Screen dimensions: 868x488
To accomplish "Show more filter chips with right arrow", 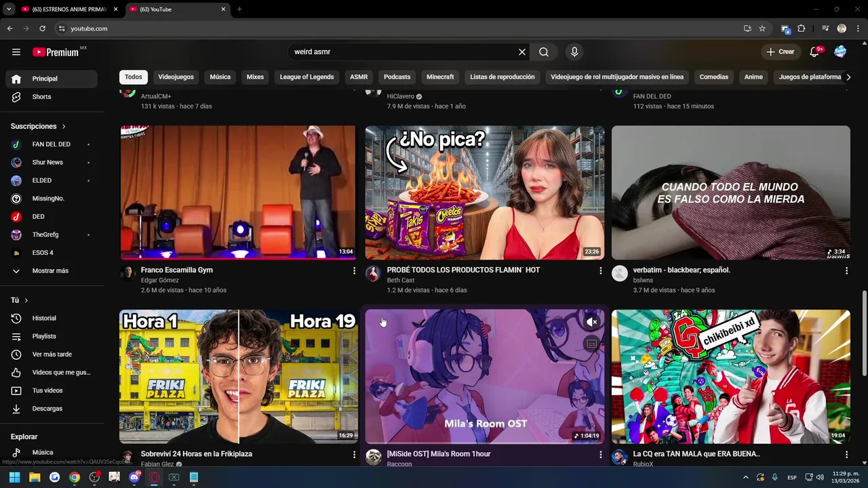I will click(848, 77).
